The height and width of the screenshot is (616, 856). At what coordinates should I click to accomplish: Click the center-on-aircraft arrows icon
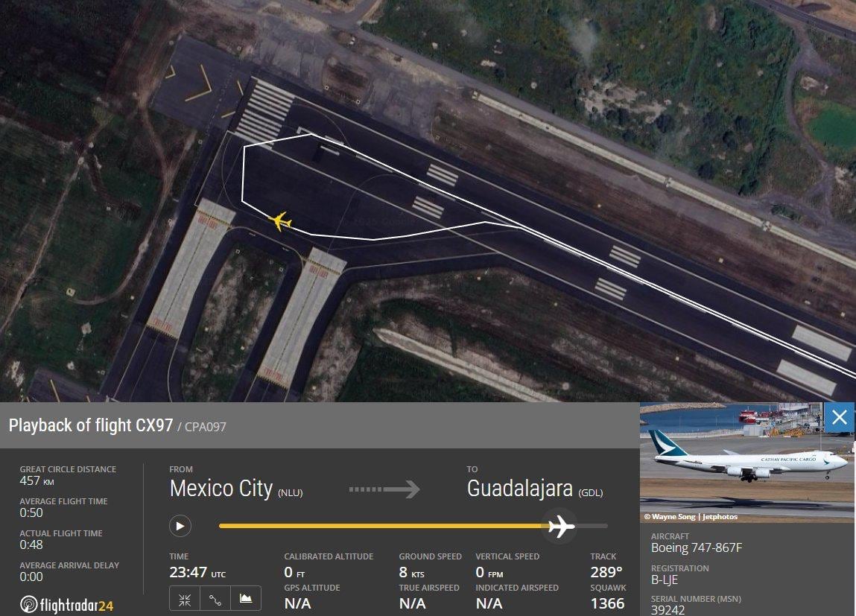(185, 600)
